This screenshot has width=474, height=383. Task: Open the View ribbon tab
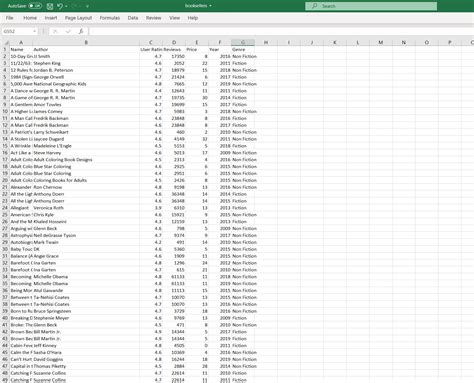174,18
